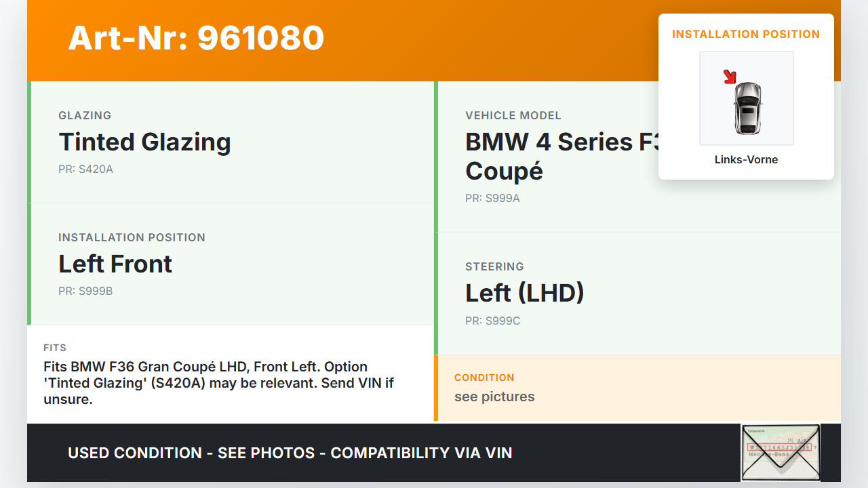Click the Links-Vorne caption

point(746,160)
